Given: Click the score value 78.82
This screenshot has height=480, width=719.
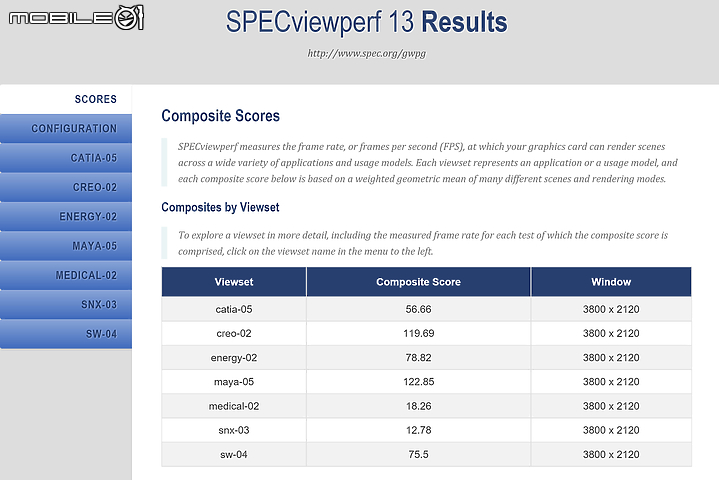Looking at the screenshot, I should click(x=418, y=358).
